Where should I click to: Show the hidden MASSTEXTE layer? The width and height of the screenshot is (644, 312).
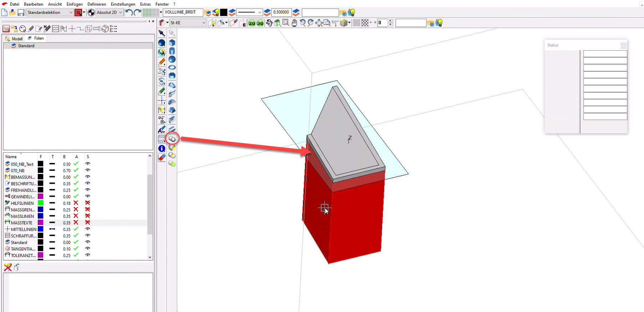[x=87, y=223]
